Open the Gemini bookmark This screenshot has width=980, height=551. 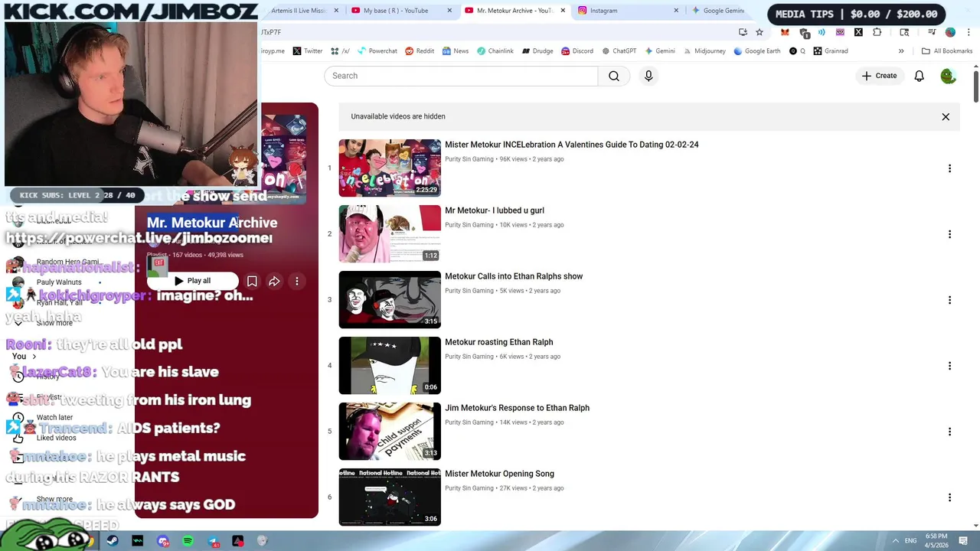pos(659,51)
